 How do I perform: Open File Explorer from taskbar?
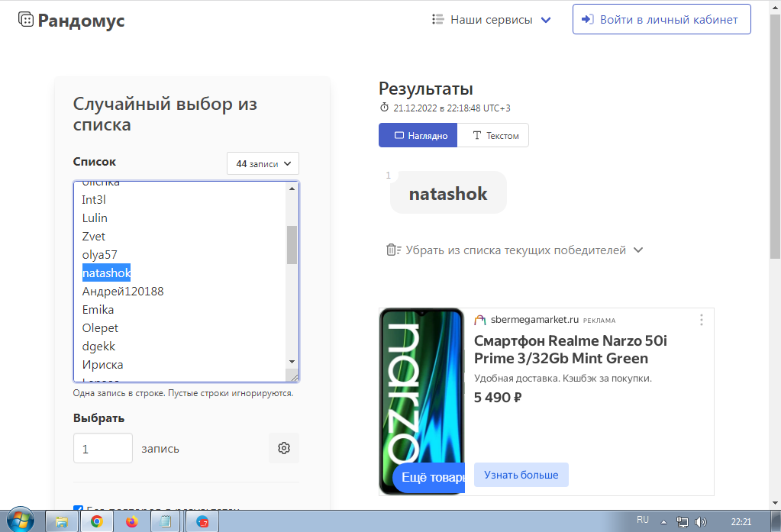coord(62,521)
